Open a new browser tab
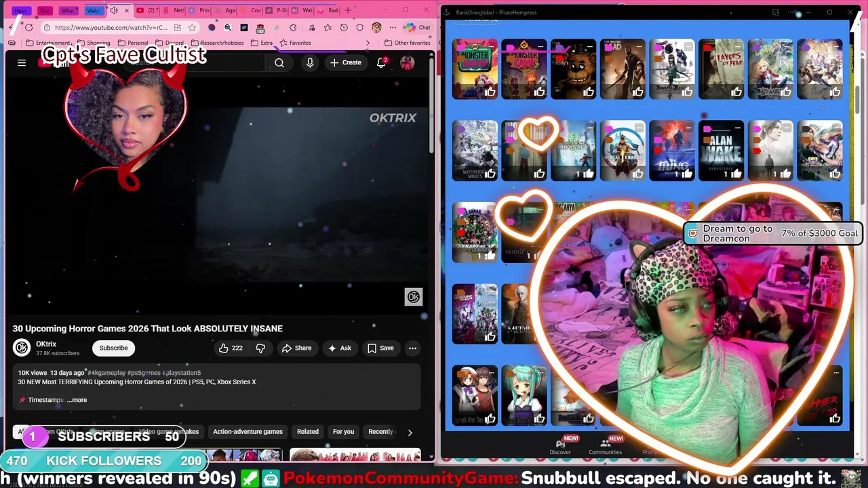The width and height of the screenshot is (868, 488). click(x=348, y=10)
